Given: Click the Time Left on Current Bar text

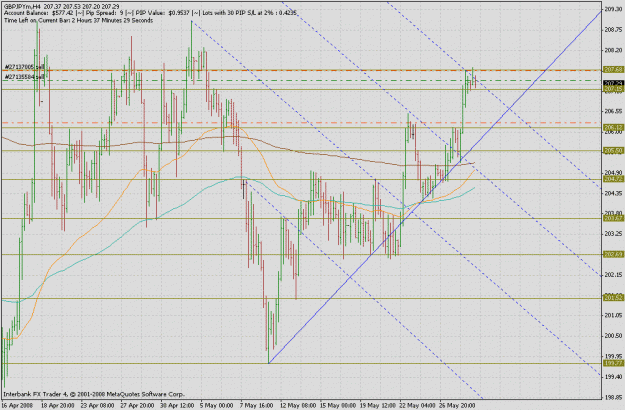Looking at the screenshot, I should (x=78, y=20).
